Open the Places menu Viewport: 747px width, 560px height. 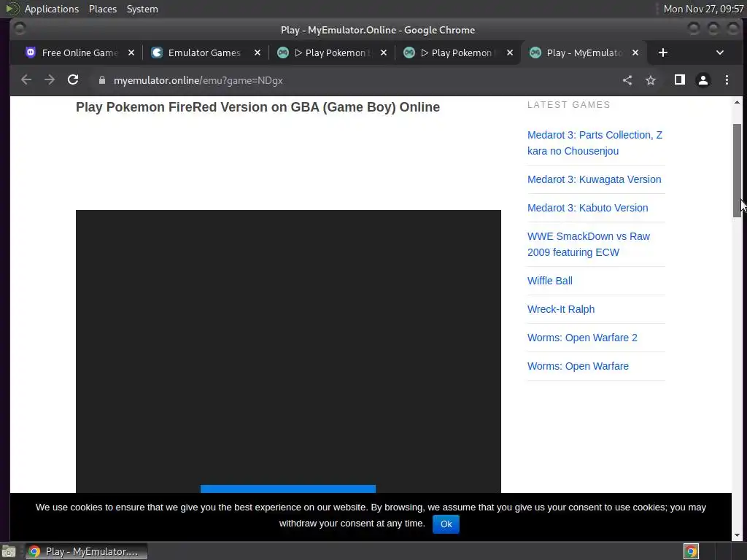102,9
